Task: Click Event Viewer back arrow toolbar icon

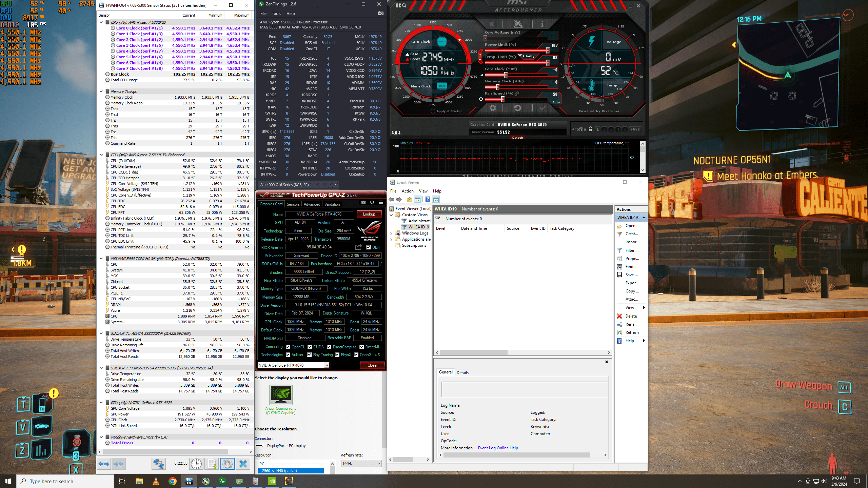Action: [x=392, y=200]
